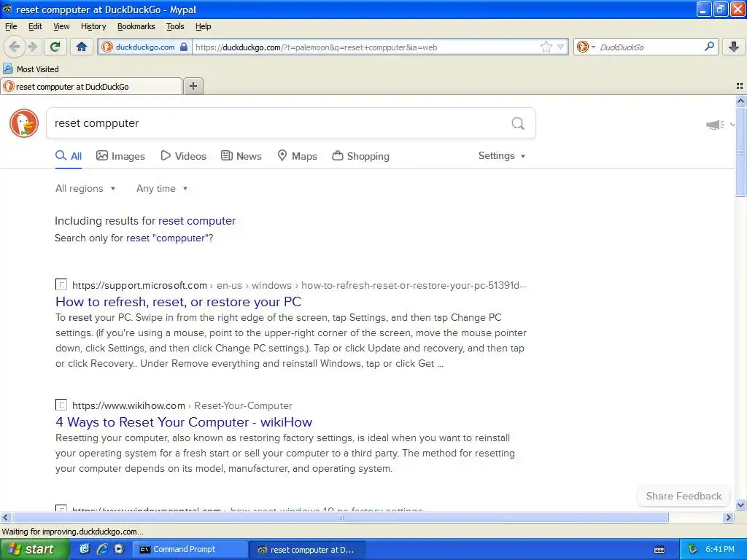Click the www.wikihow.com result URL
This screenshot has height=560, width=747.
pos(182,405)
